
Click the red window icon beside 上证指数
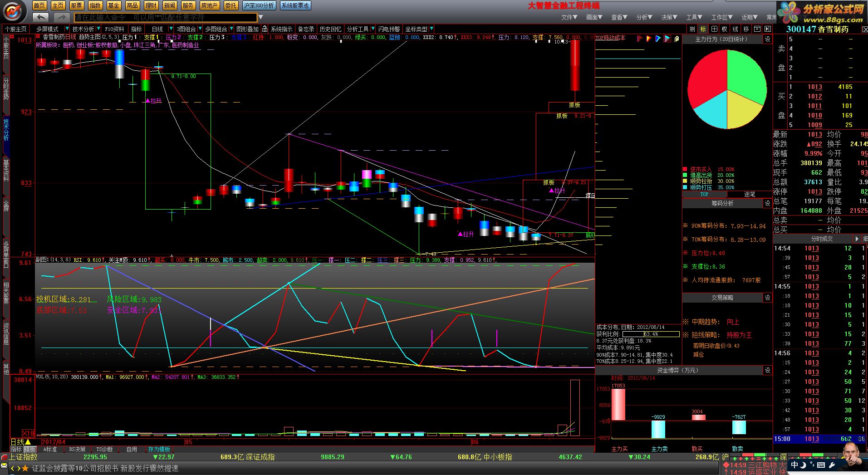pyautogui.click(x=4, y=457)
